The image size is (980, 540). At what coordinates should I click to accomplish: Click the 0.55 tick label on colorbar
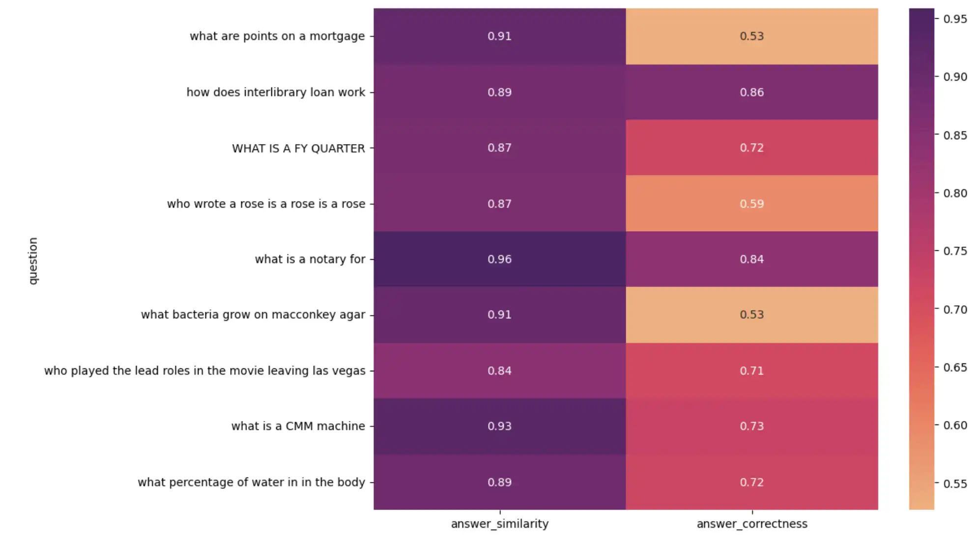click(x=955, y=483)
